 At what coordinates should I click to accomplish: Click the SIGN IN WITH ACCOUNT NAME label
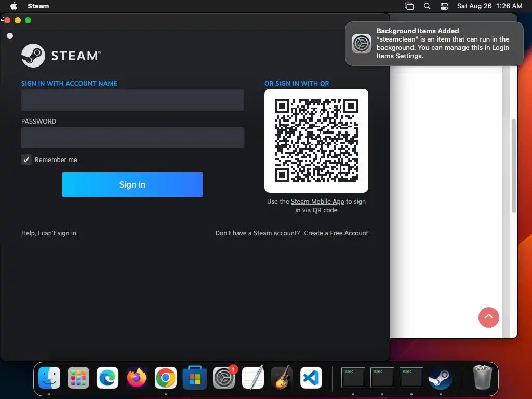[x=69, y=84]
